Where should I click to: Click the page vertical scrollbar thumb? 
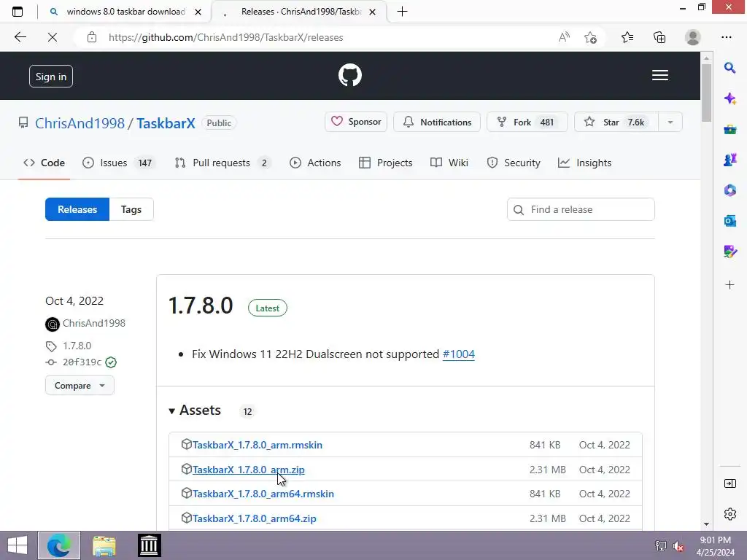click(x=706, y=93)
